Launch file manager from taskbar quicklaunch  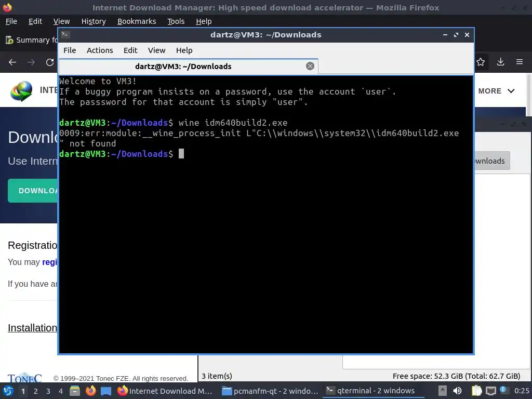click(75, 391)
